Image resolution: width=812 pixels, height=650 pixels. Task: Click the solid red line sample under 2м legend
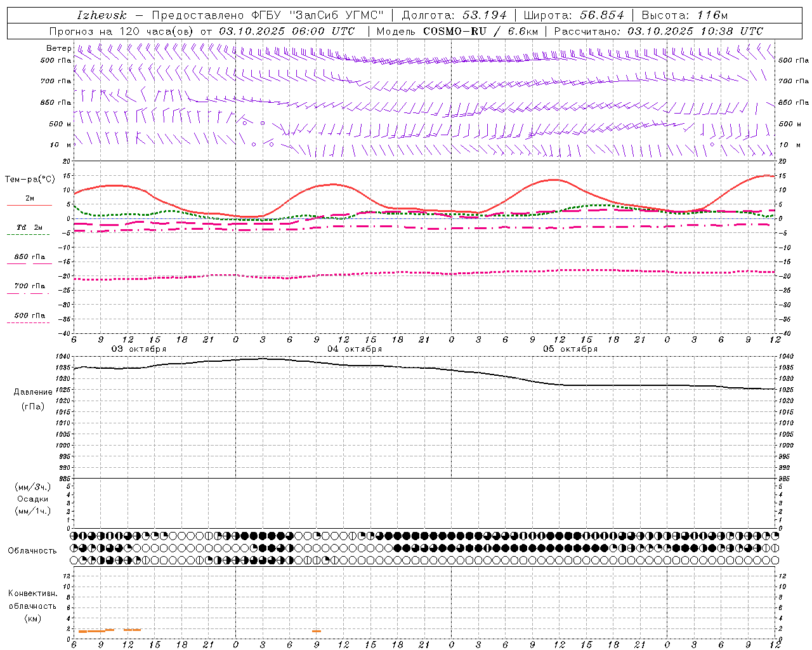pyautogui.click(x=29, y=205)
